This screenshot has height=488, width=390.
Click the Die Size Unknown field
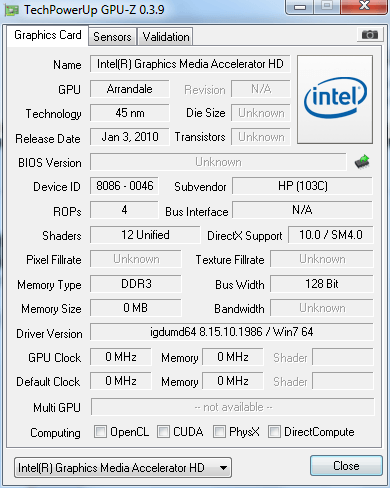(261, 113)
